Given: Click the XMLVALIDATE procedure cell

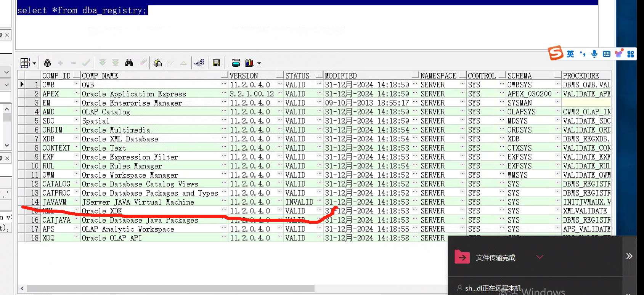Looking at the screenshot, I should pos(585,211).
